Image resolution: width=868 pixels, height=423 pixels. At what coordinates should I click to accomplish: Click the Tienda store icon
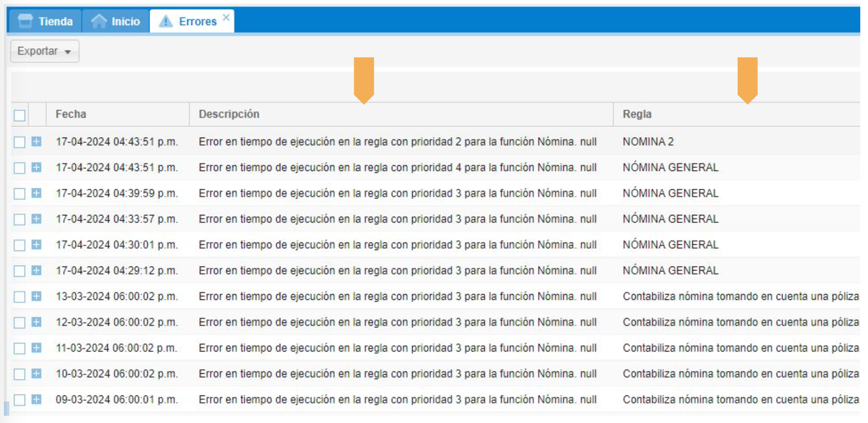(x=25, y=21)
